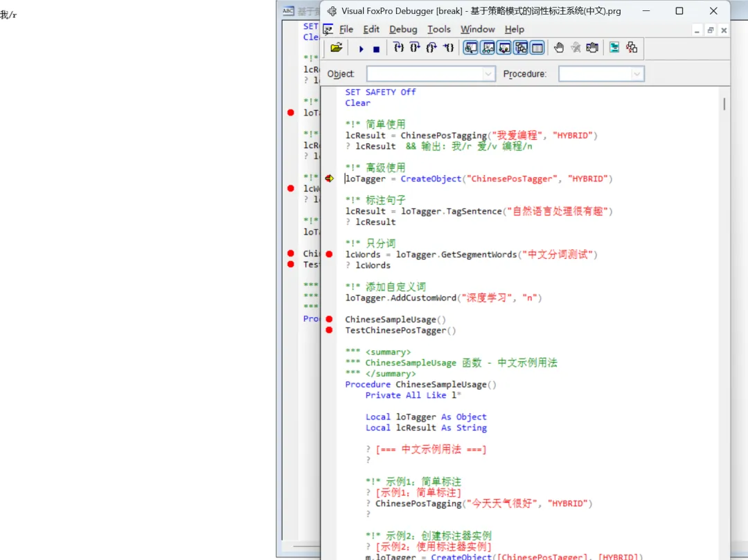The height and width of the screenshot is (560, 748).
Task: Open the Tools menu
Action: 439,30
